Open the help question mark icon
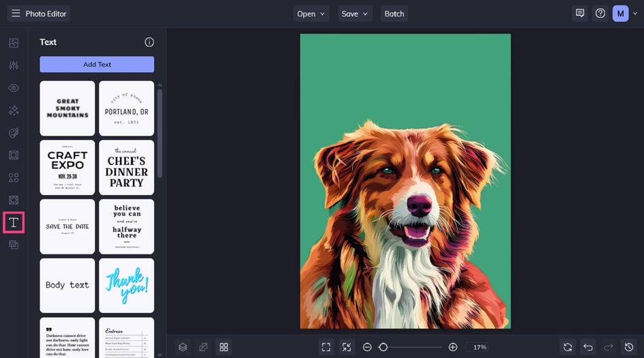Image resolution: width=644 pixels, height=358 pixels. (600, 14)
